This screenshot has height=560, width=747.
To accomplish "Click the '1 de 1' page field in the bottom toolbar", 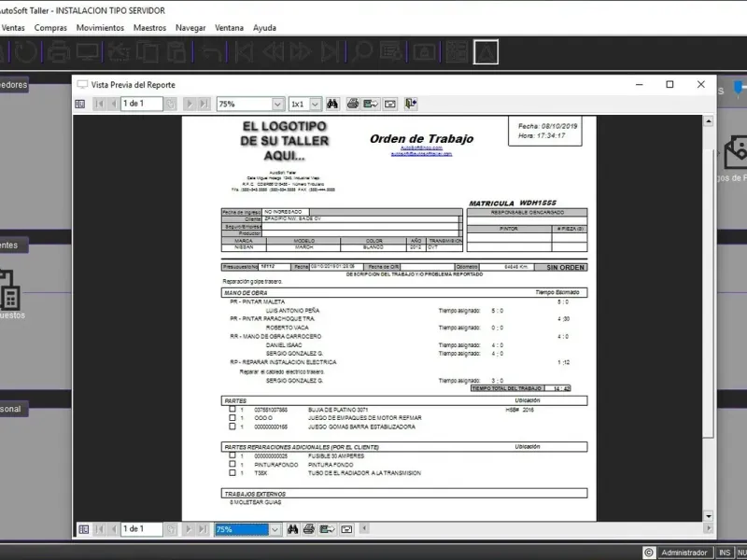I will tap(142, 529).
